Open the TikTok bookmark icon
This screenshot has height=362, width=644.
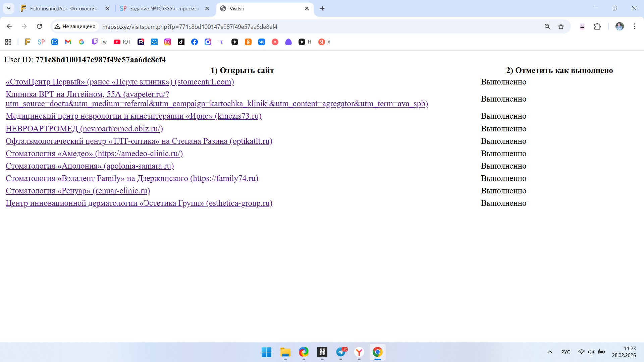pyautogui.click(x=181, y=42)
